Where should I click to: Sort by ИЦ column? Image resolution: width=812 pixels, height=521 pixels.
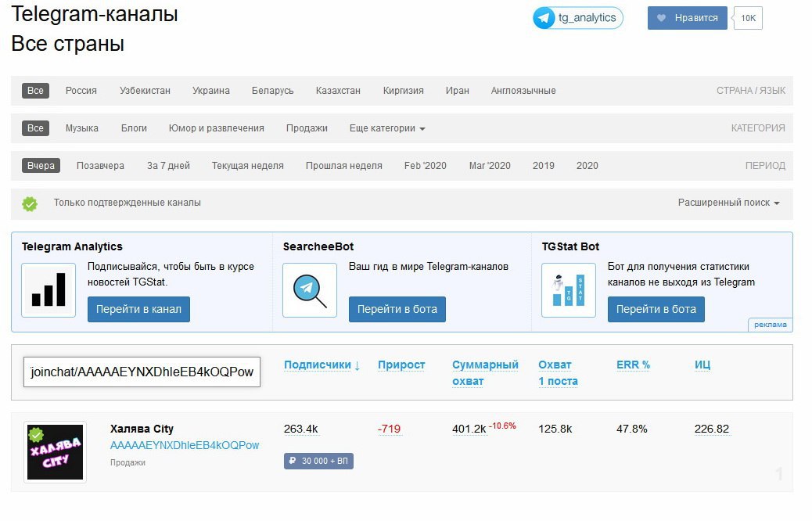702,365
